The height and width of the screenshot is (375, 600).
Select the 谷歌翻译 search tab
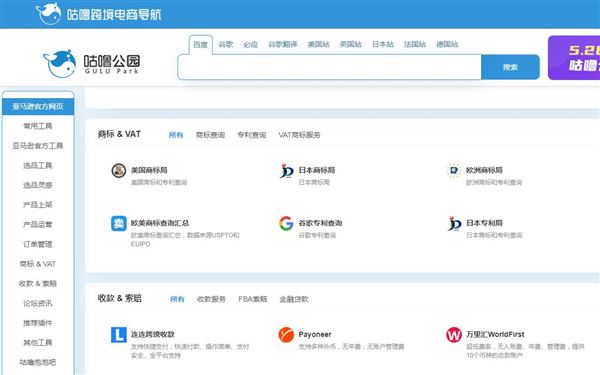pos(283,44)
